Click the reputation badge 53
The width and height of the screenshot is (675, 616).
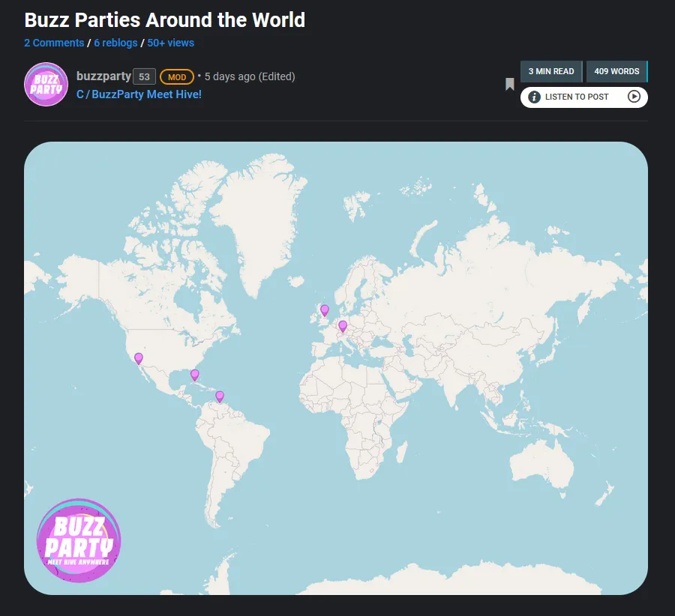pos(144,76)
